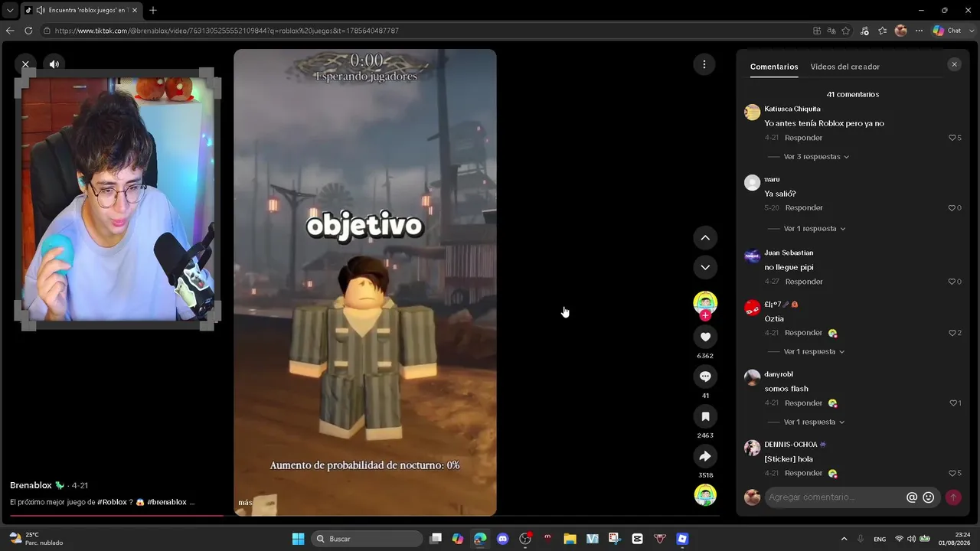
Task: Open comments via speech bubble icon
Action: (705, 377)
